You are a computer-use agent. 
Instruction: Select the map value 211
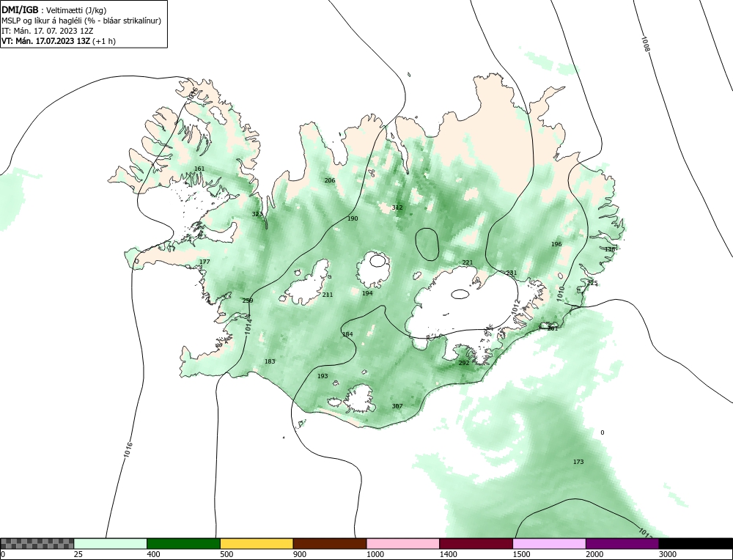[327, 295]
